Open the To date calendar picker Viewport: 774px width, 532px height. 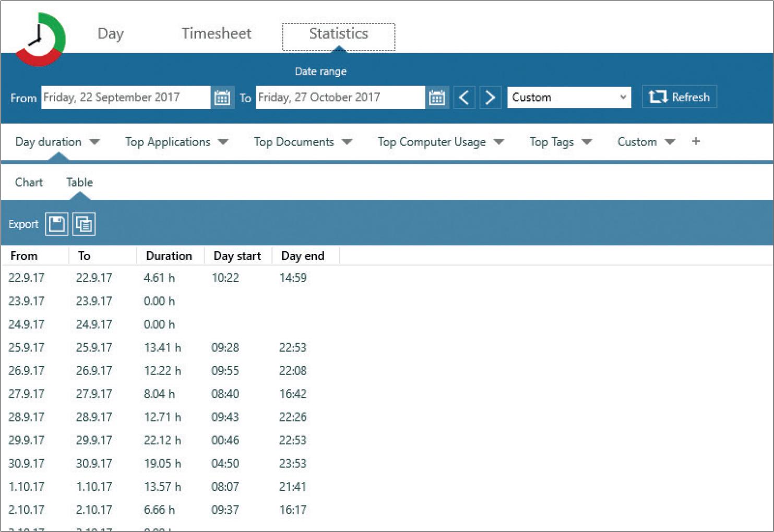coord(436,98)
